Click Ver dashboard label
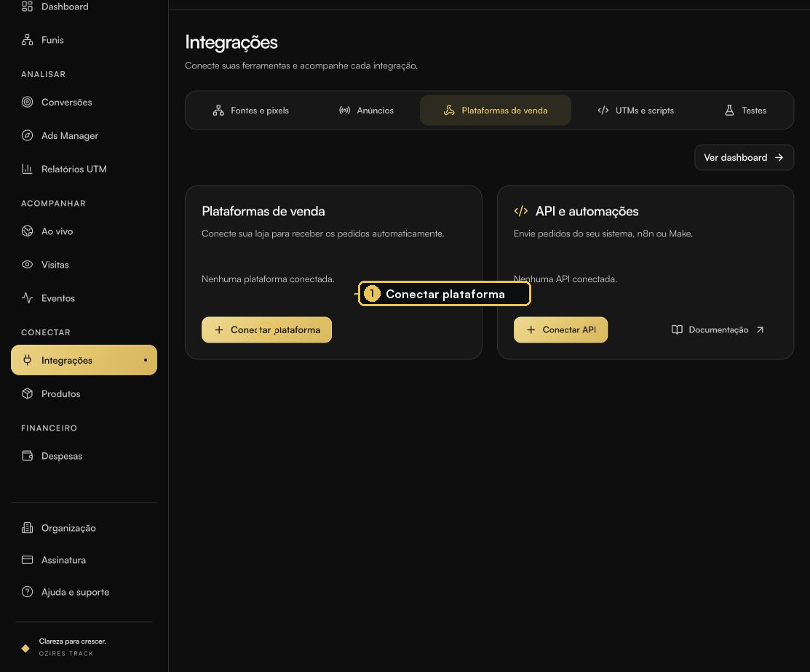 (x=735, y=157)
